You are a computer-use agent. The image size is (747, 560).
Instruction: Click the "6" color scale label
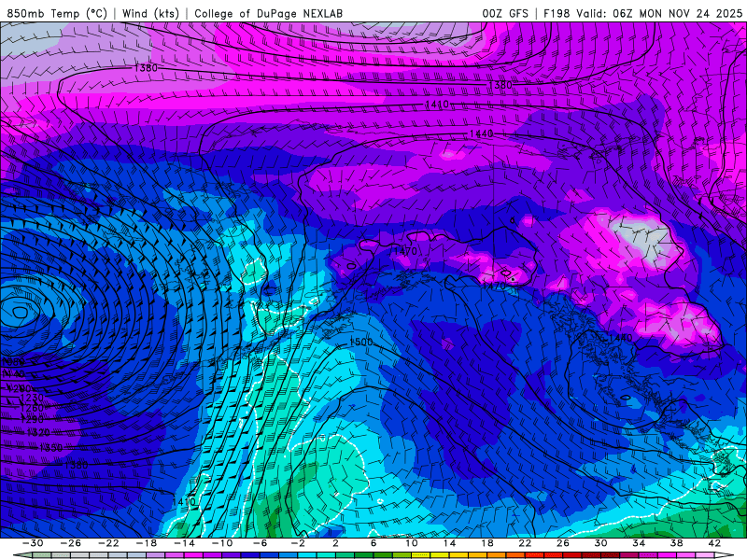(x=373, y=543)
